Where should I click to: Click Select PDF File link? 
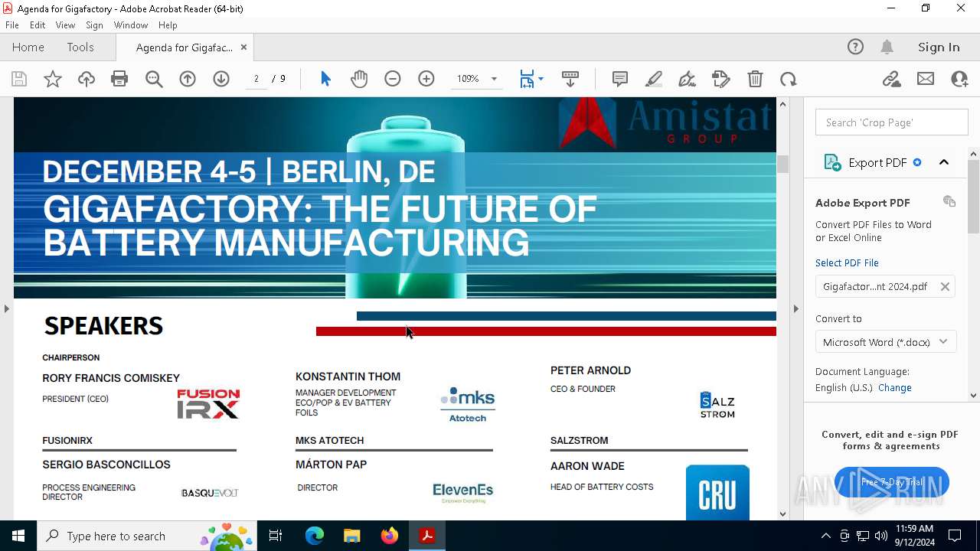pos(847,262)
